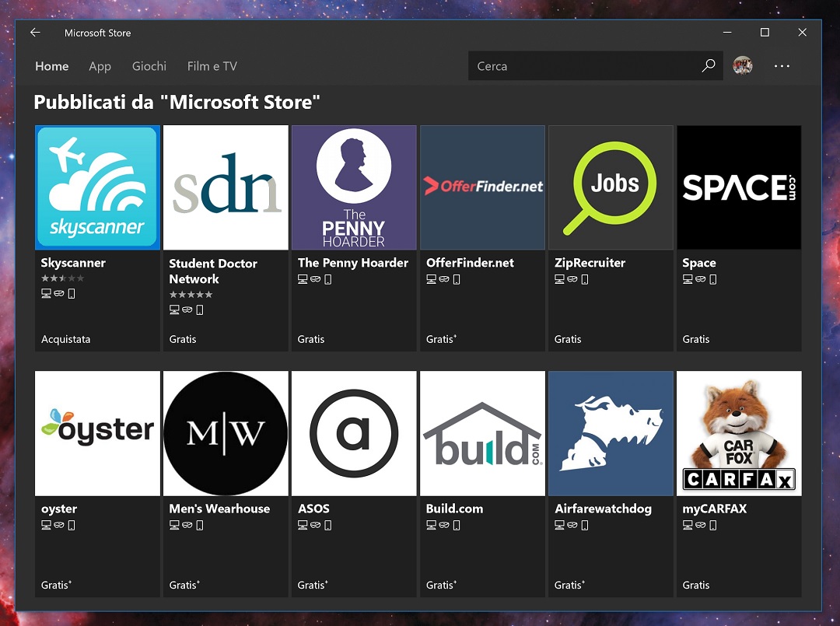Open the OfferFinder.net logo tile

click(x=483, y=187)
